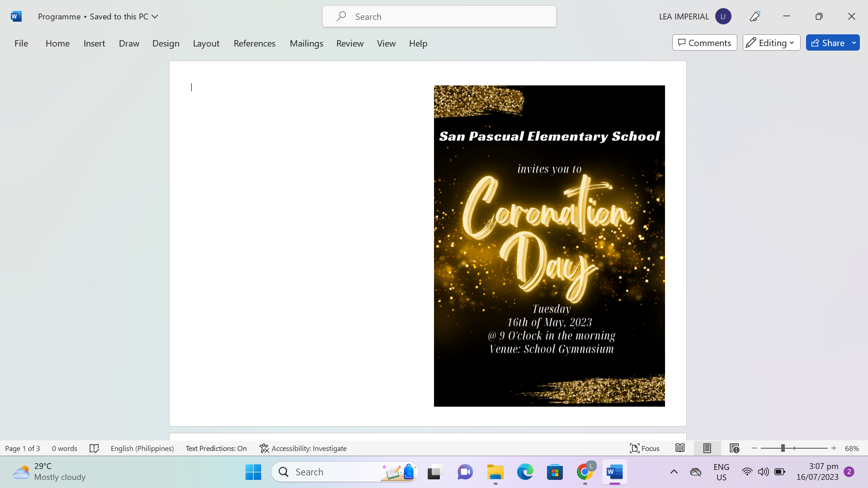Expand the Programme saved location dropdown
The width and height of the screenshot is (868, 488).
[x=155, y=16]
